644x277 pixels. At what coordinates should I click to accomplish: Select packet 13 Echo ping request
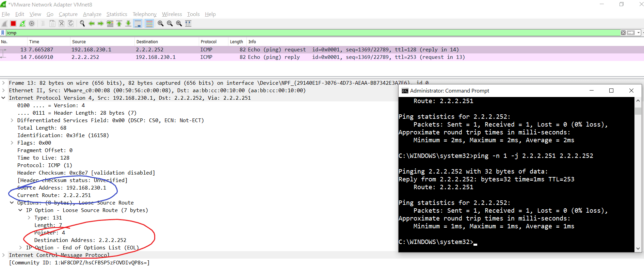point(322,50)
